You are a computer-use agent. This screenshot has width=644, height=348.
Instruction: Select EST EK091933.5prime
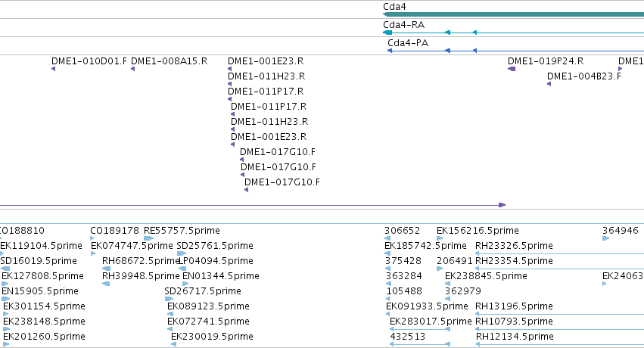click(427, 306)
